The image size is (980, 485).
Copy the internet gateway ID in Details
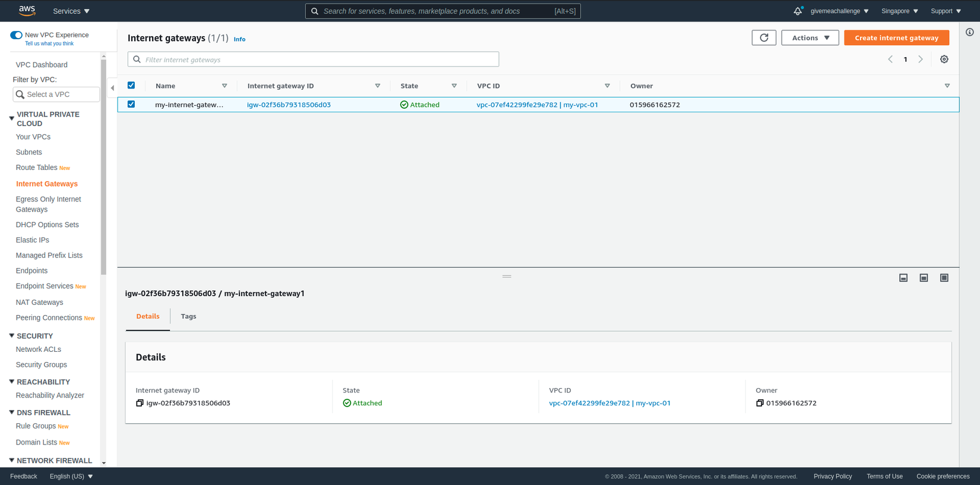pos(140,403)
